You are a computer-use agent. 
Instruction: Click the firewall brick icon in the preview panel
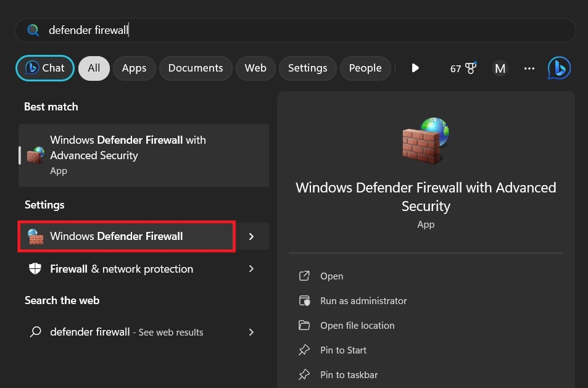point(425,140)
